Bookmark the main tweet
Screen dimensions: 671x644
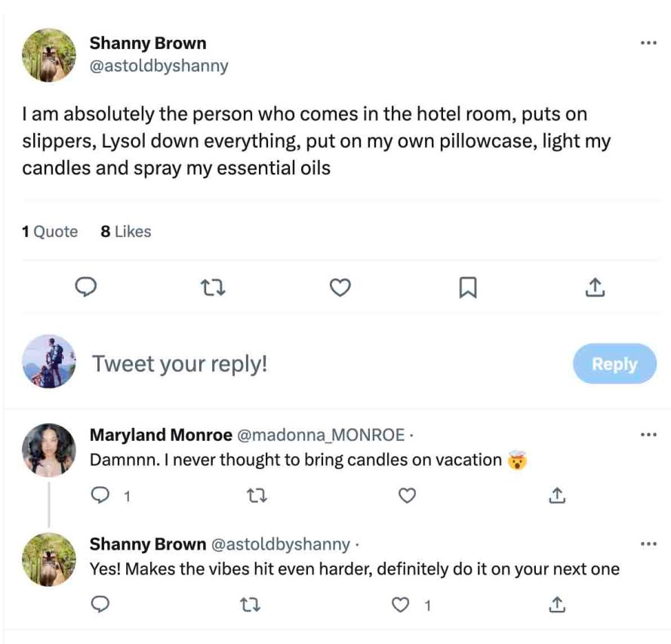(468, 287)
